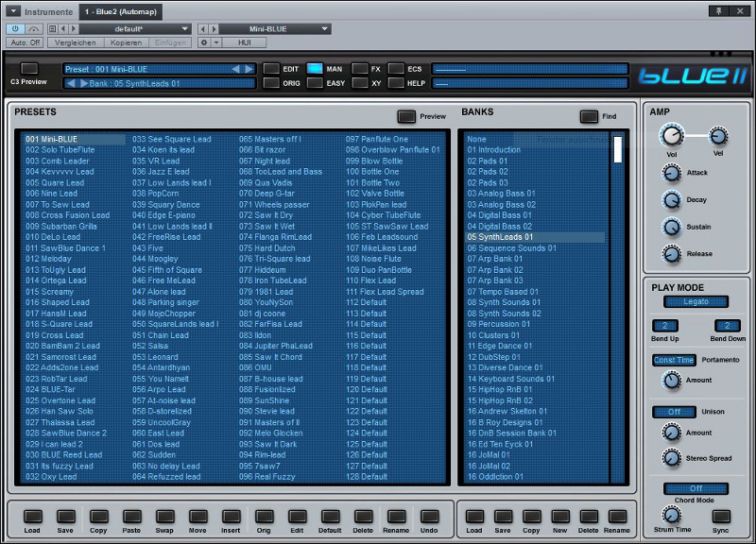
Task: Click the Orig preset button
Action: tap(264, 517)
